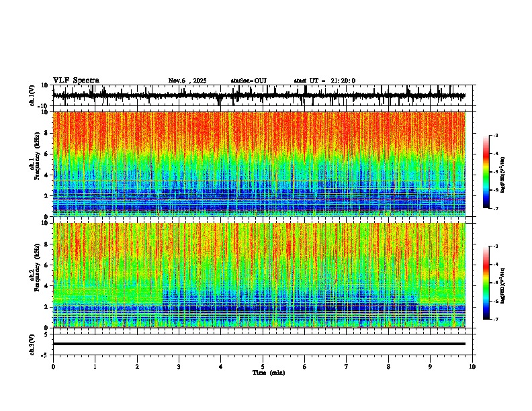Click the "8" kHz tick on ch.2 frequency axis
Viewport: 532px width, 411px height.
(46, 244)
